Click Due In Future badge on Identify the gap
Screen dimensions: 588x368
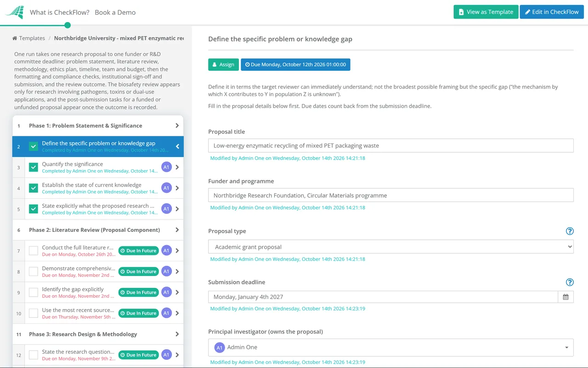coord(139,292)
